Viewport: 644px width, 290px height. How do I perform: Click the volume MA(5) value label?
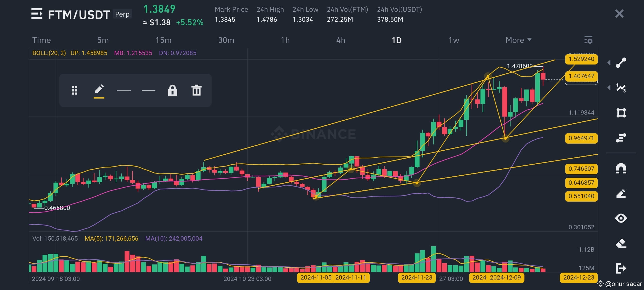[111, 238]
